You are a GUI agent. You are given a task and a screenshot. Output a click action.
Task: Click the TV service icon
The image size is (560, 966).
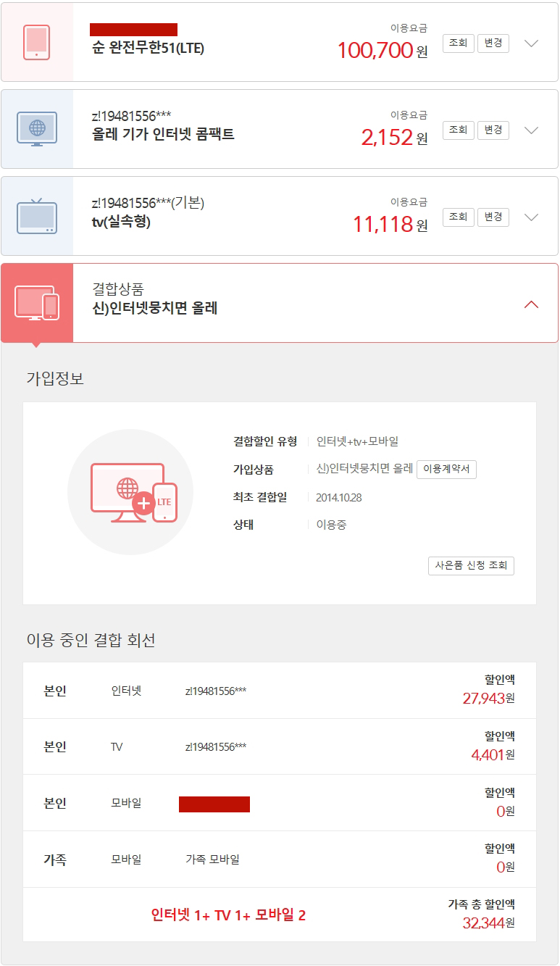pyautogui.click(x=36, y=216)
